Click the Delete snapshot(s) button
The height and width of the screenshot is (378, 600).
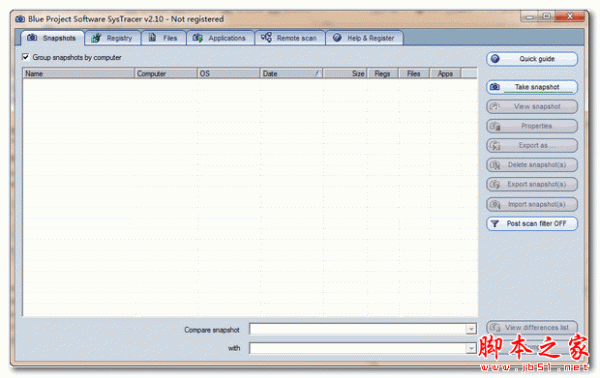pos(532,165)
